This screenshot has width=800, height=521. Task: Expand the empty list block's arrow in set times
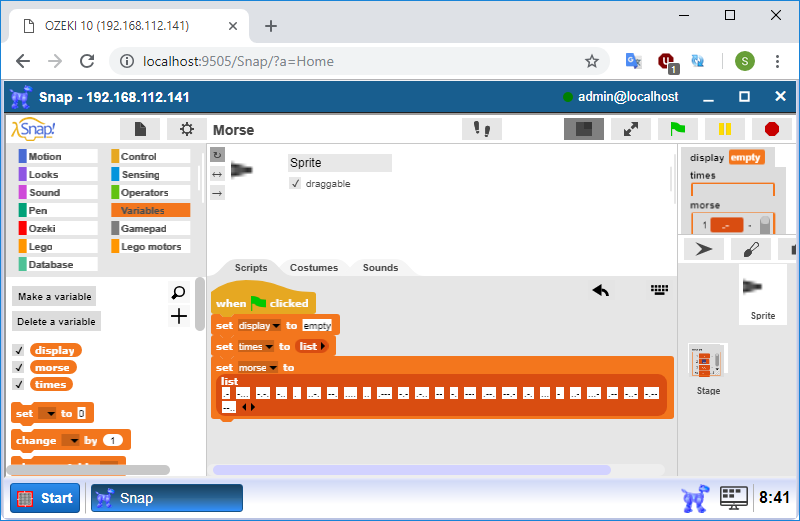coord(322,346)
